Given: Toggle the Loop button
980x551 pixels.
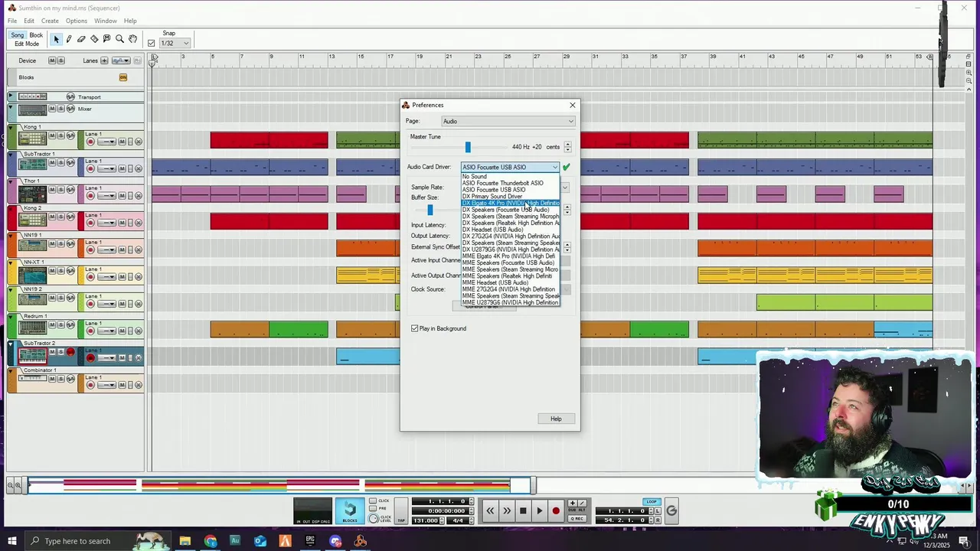Looking at the screenshot, I should click(652, 502).
